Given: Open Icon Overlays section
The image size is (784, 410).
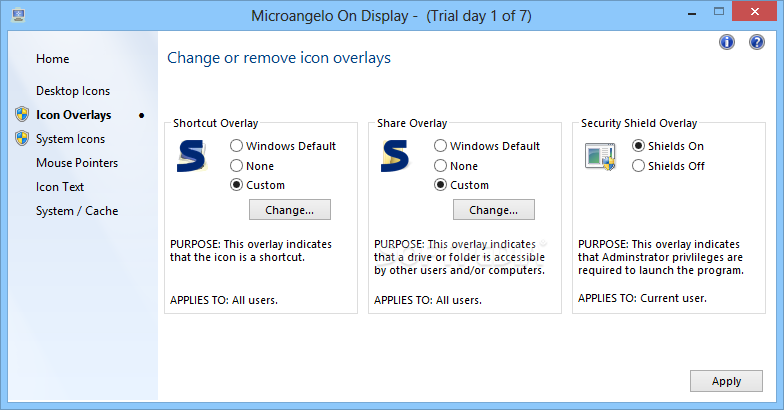Looking at the screenshot, I should coord(74,115).
